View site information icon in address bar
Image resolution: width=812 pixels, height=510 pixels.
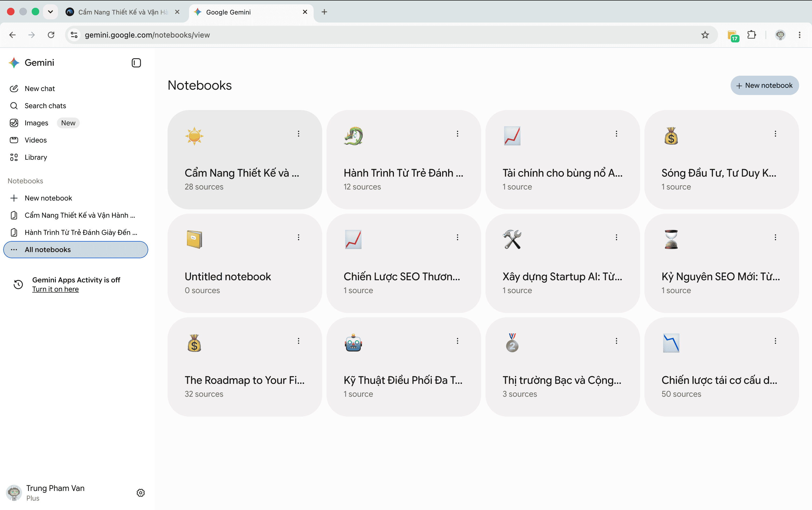click(74, 35)
